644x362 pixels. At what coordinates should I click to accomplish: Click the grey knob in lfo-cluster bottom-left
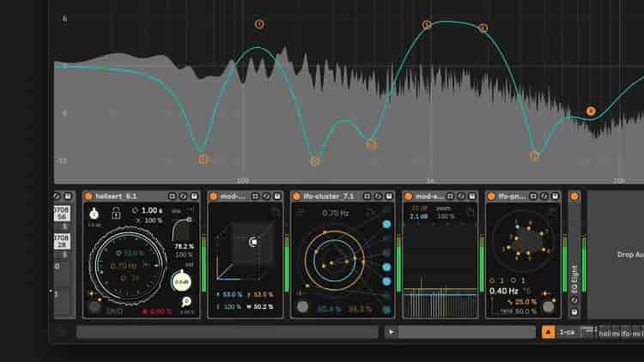(x=302, y=307)
